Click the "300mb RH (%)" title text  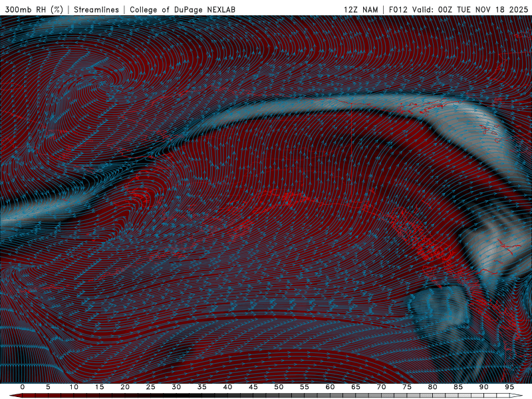[34, 9]
